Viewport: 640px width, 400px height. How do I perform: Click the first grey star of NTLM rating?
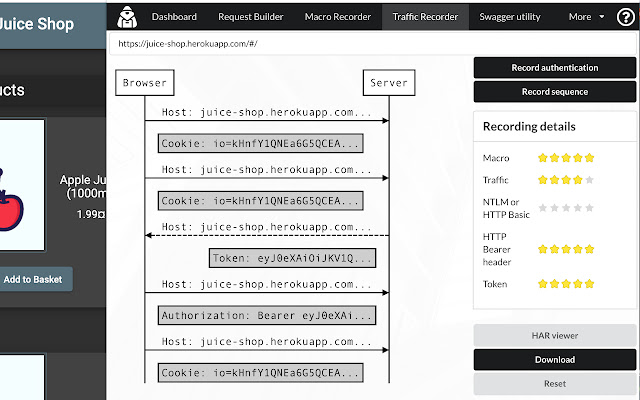[542, 208]
